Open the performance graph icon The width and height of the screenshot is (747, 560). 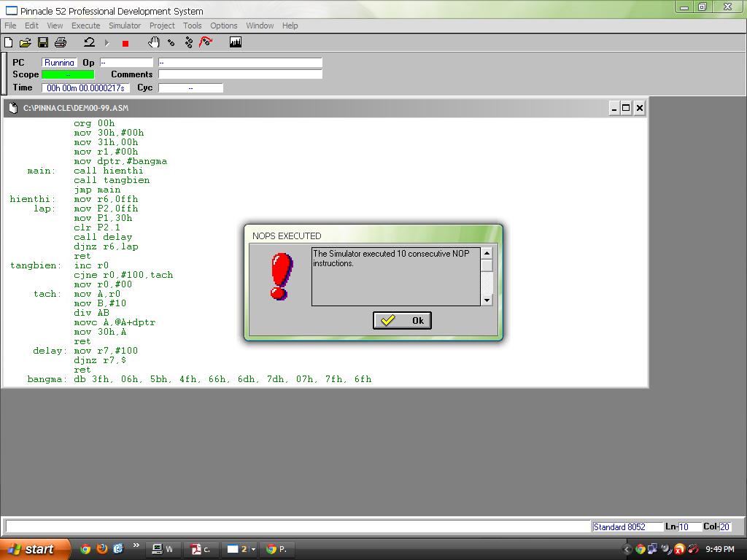coord(236,42)
